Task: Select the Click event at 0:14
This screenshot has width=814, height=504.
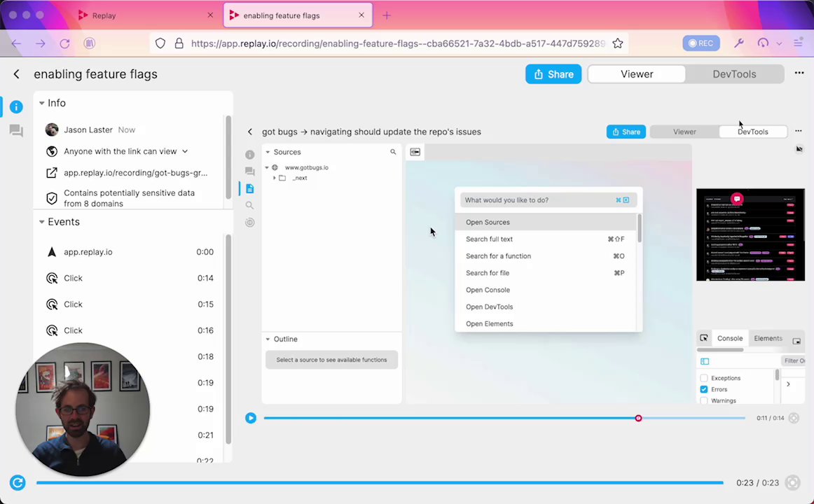Action: coord(130,279)
